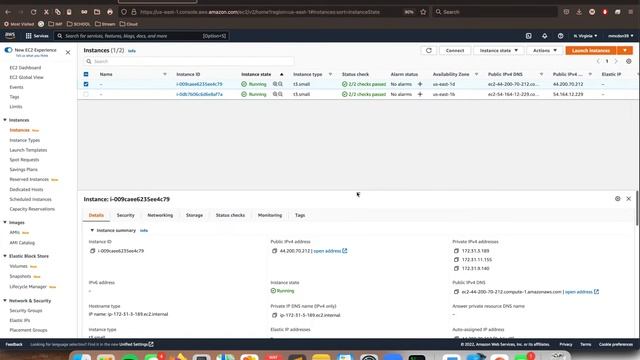Collapse the Images sidebar group

(5, 222)
